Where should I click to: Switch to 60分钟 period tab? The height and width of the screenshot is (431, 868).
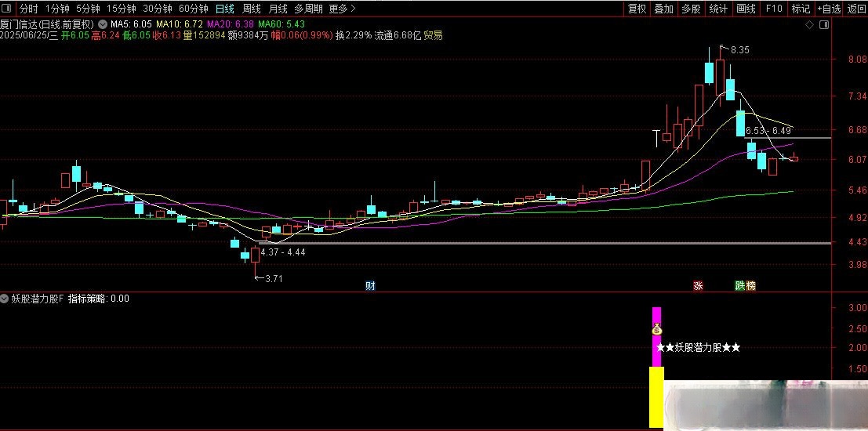click(x=193, y=9)
